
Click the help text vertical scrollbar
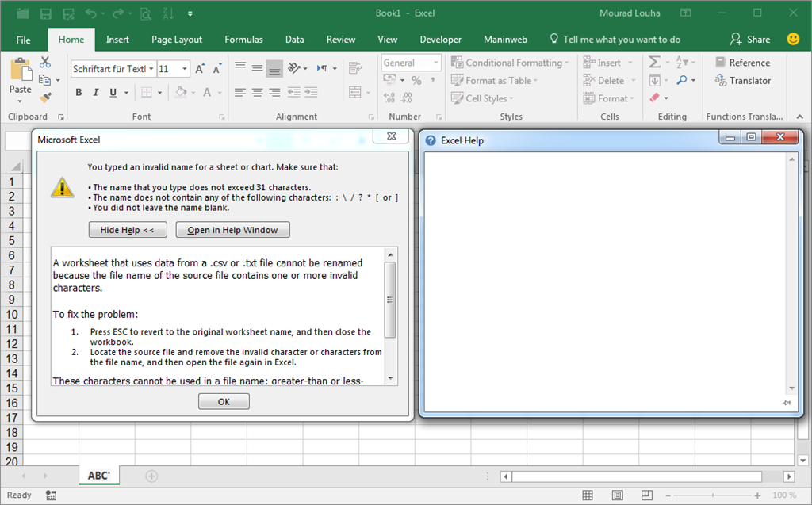[389, 301]
